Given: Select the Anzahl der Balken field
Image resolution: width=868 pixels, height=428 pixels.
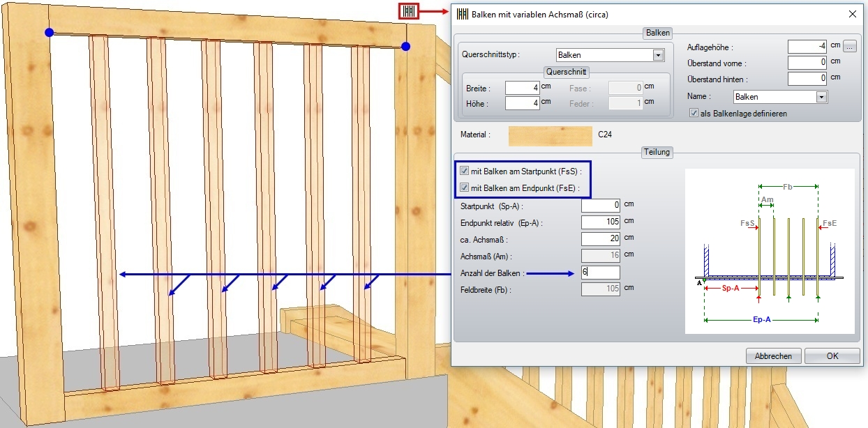Looking at the screenshot, I should 600,273.
